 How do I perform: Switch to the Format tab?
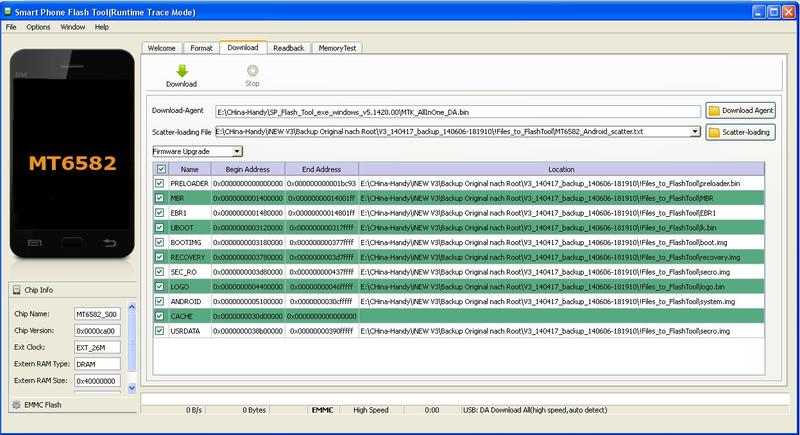(x=201, y=47)
